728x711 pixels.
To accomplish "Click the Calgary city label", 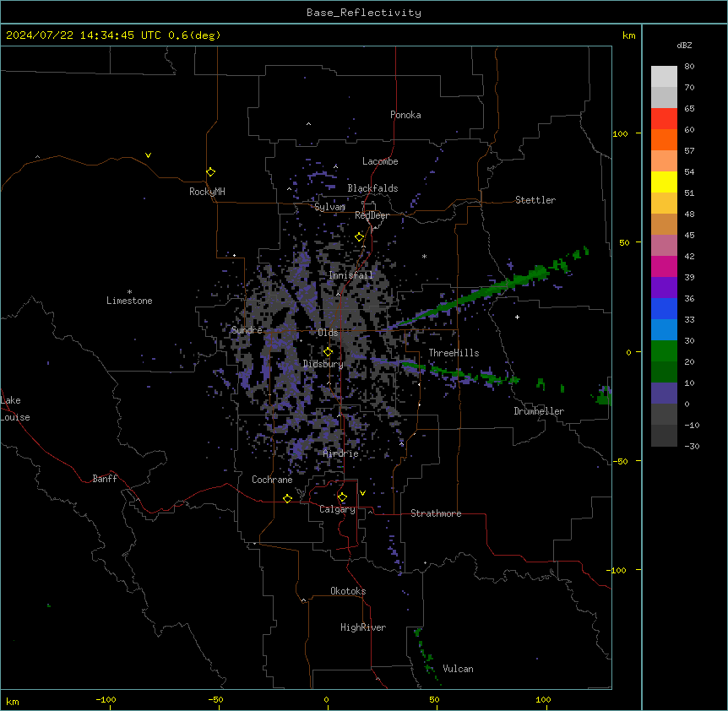I will tap(338, 509).
